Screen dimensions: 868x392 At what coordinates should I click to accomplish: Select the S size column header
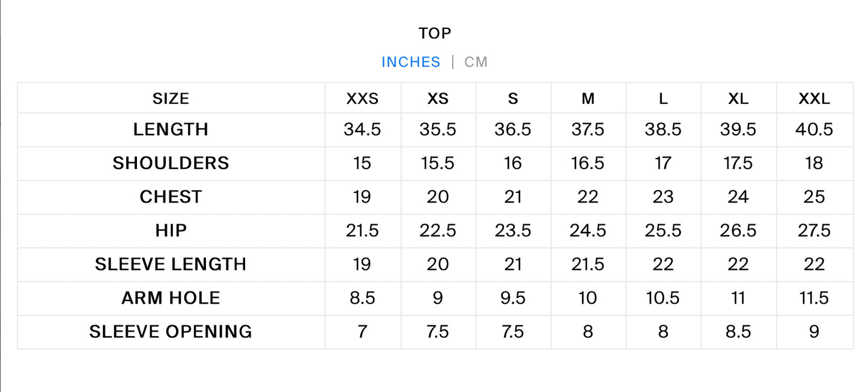[x=513, y=99]
